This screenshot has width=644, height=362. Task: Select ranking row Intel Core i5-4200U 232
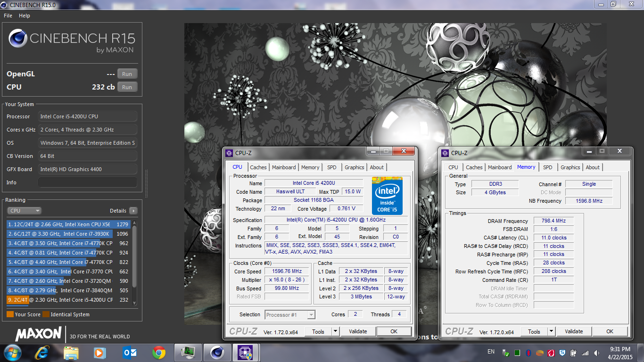point(69,300)
